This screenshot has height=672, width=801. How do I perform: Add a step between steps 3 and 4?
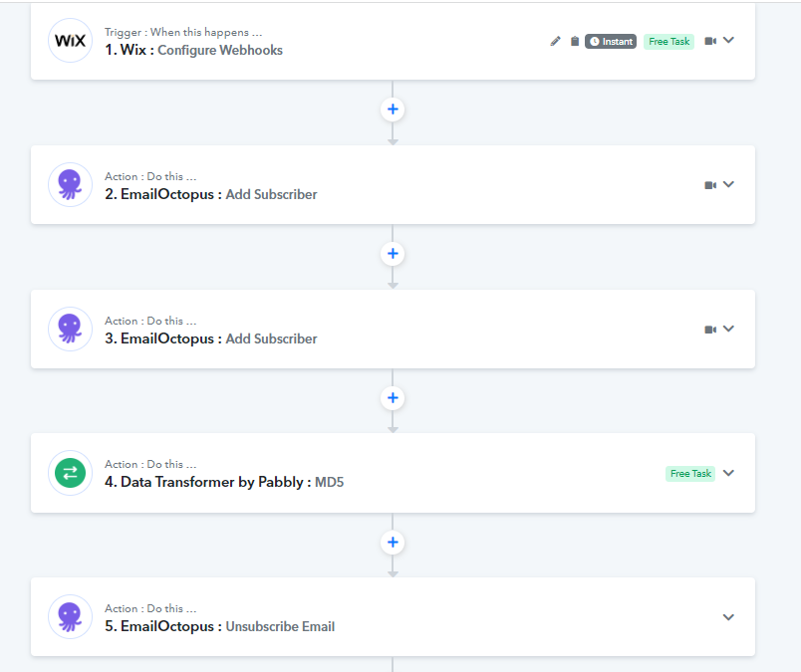click(x=393, y=398)
